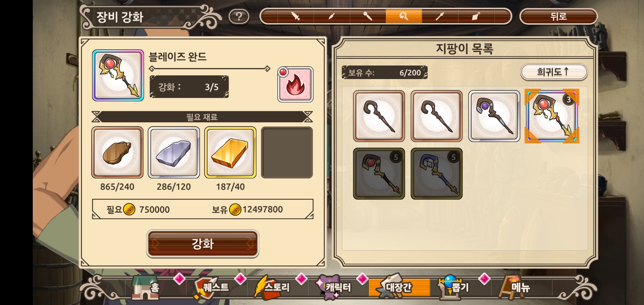This screenshot has height=305, width=644.
Task: Switch to the dagger weapon tab
Action: (331, 16)
